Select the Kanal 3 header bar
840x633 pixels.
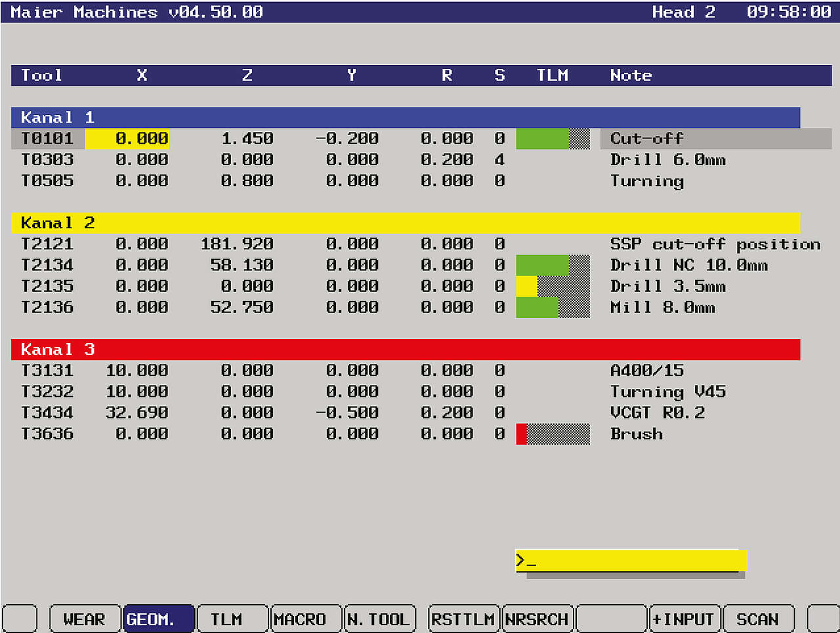tap(405, 350)
